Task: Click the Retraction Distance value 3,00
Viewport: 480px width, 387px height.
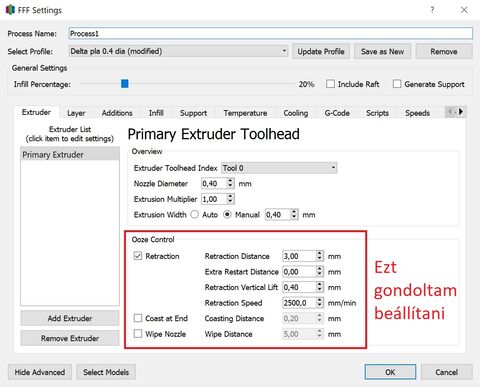Action: [299, 256]
